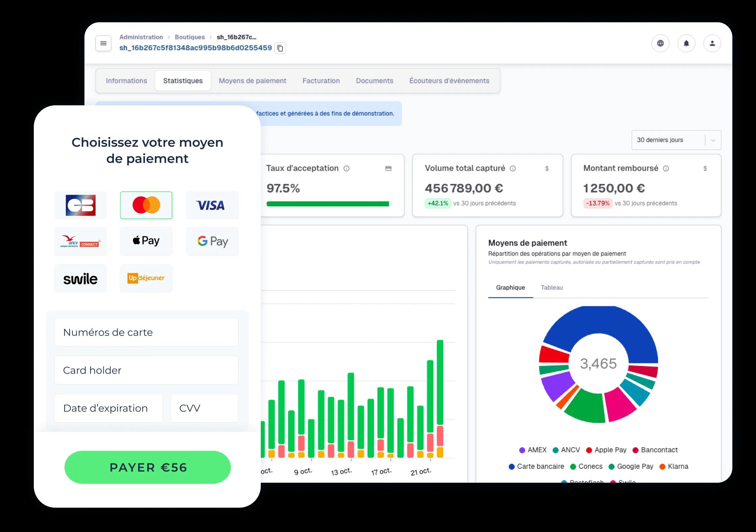Select Google Pay payment option
This screenshot has height=532, width=756.
(212, 241)
